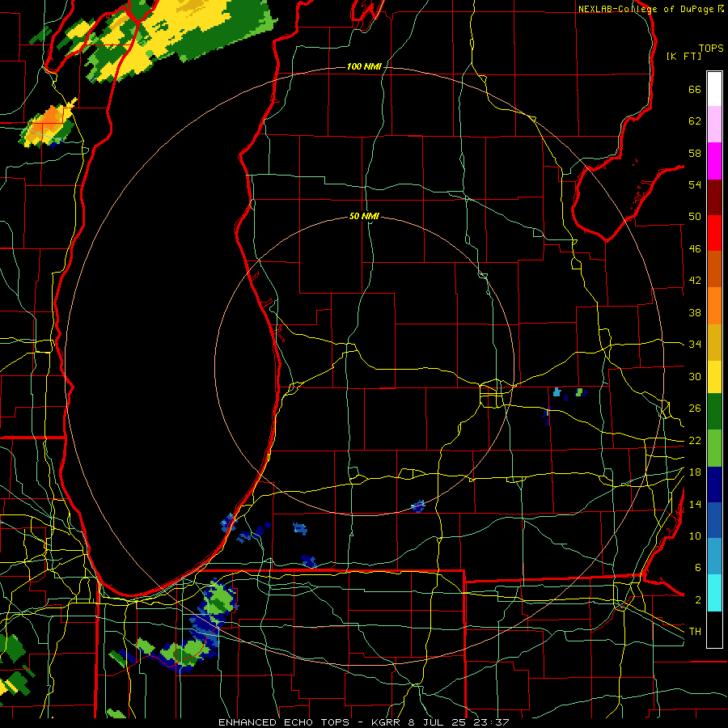Click the magenta legend color block
728x728 pixels.
click(x=714, y=161)
